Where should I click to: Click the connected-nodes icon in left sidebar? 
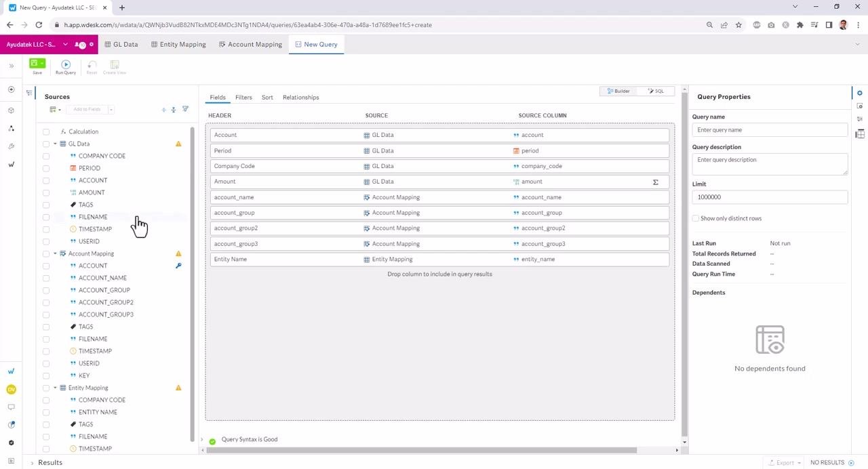tap(11, 128)
